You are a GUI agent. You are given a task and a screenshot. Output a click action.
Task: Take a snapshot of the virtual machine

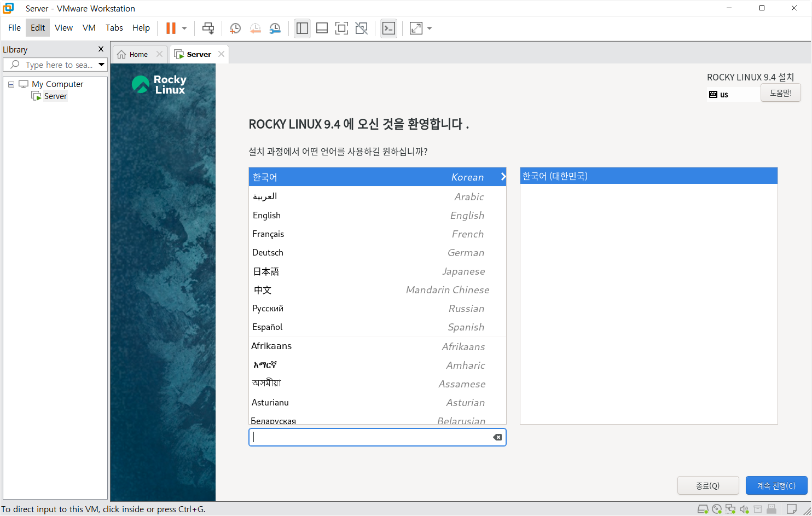(235, 28)
